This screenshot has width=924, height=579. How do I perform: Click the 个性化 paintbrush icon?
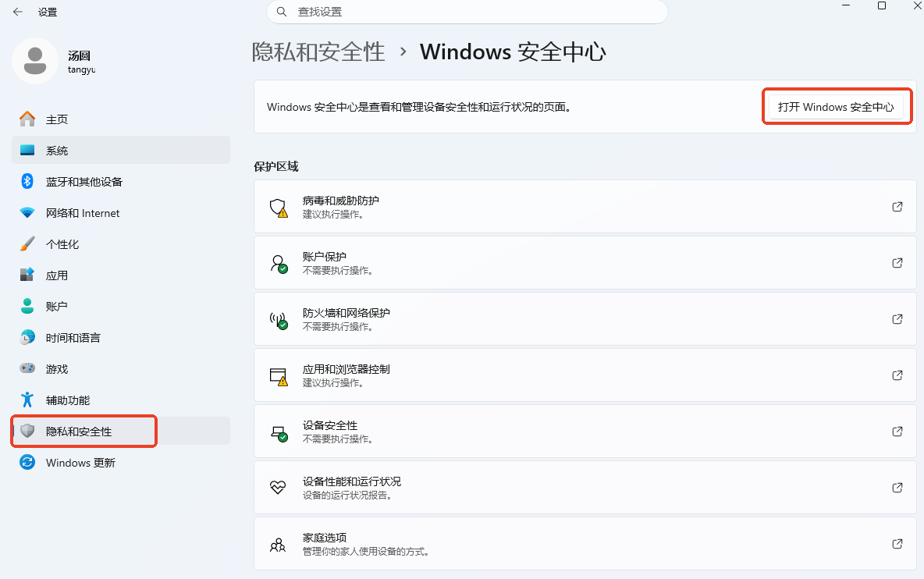coord(27,244)
